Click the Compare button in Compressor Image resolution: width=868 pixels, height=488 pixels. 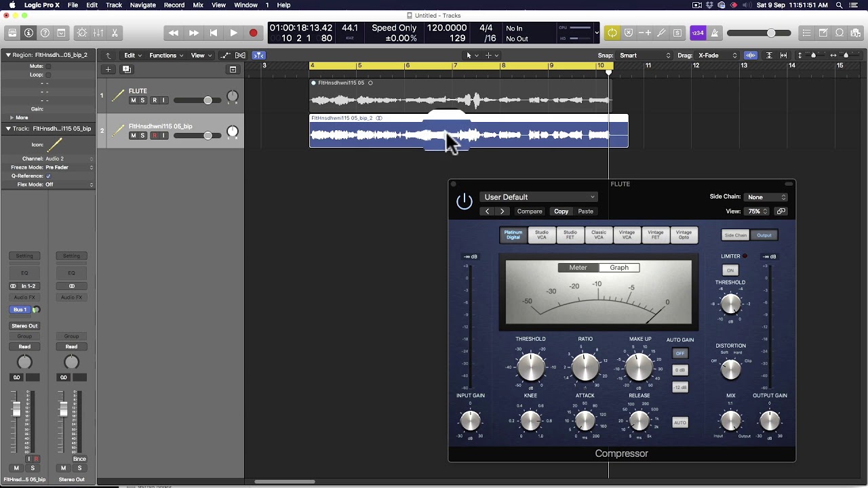click(x=530, y=211)
